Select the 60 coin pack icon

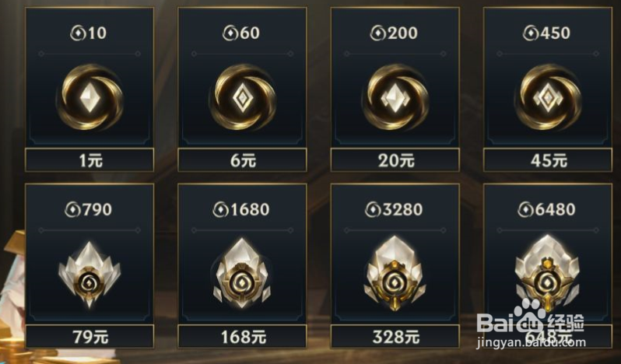[x=242, y=97]
